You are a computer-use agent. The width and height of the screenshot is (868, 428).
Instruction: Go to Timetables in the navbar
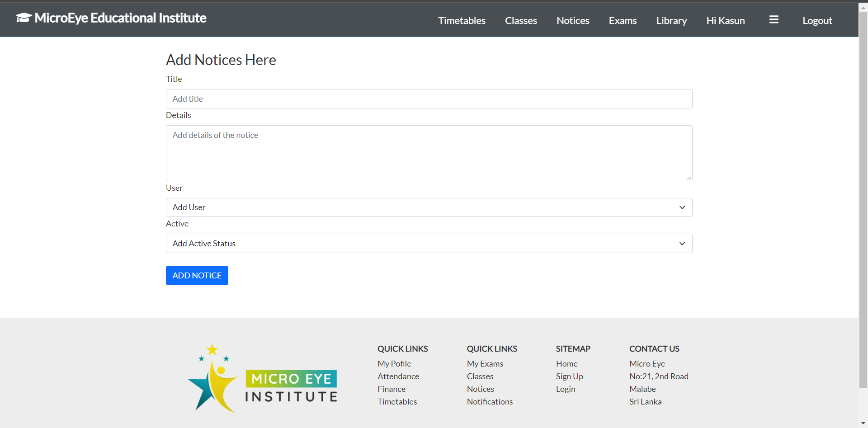(462, 20)
